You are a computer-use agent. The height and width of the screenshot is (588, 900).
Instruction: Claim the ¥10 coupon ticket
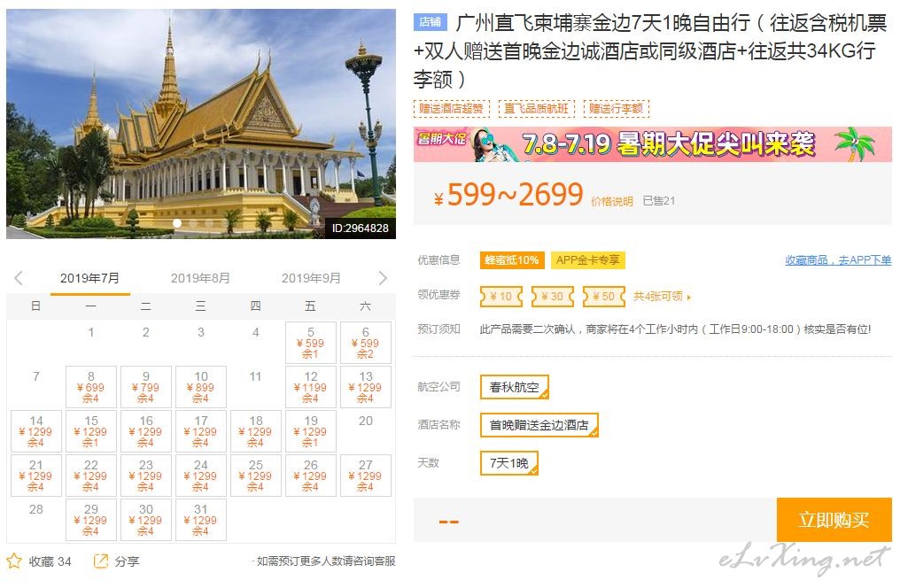click(x=501, y=296)
